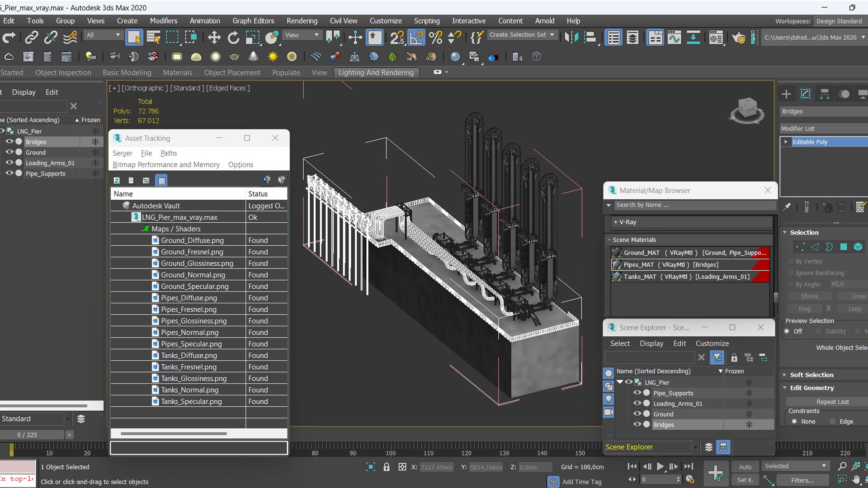Hide Bridges in floating Scene Explorer
The width and height of the screenshot is (868, 488).
click(637, 424)
